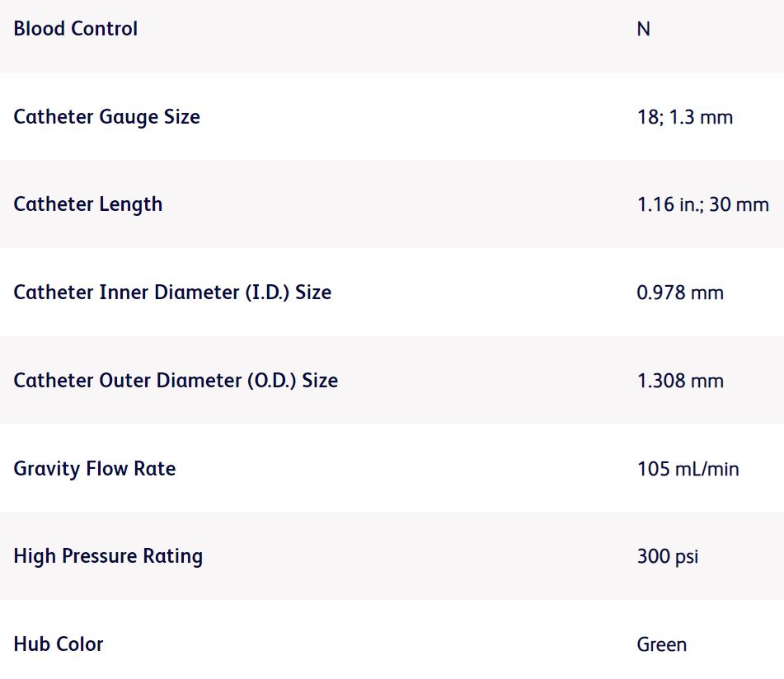Click the High Pressure Rating label

108,556
